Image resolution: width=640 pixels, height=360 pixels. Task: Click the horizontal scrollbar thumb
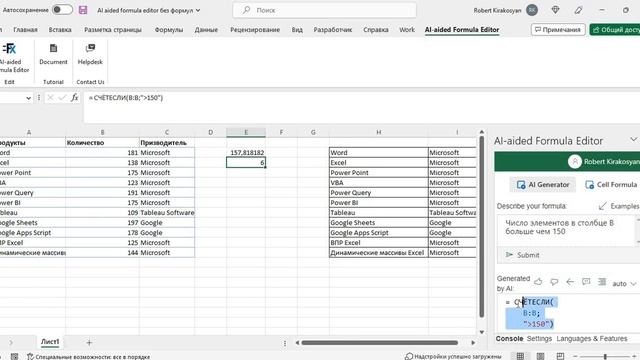(x=380, y=342)
